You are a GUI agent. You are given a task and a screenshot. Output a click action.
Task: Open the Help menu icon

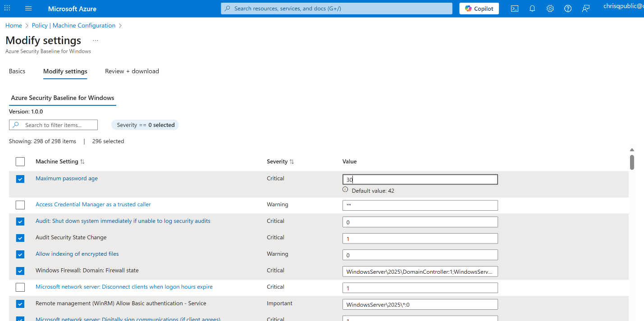[567, 8]
